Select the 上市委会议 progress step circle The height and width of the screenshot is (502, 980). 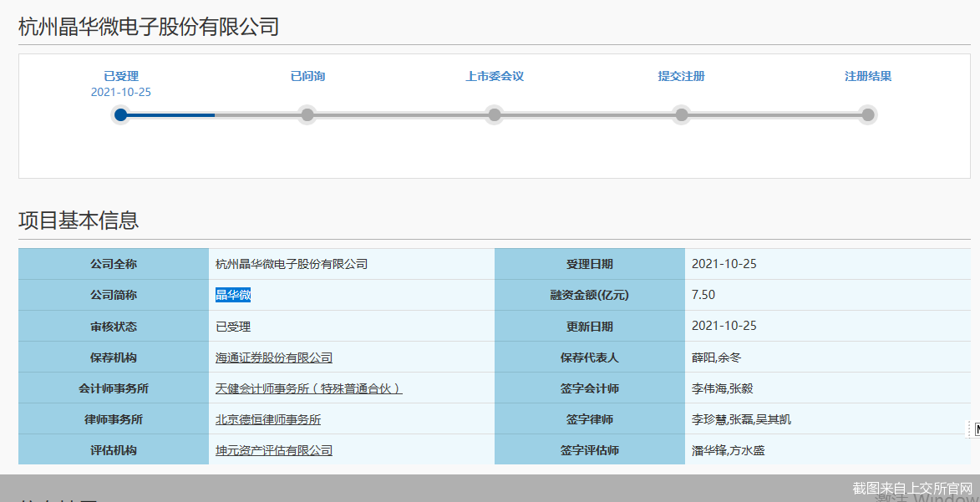495,115
